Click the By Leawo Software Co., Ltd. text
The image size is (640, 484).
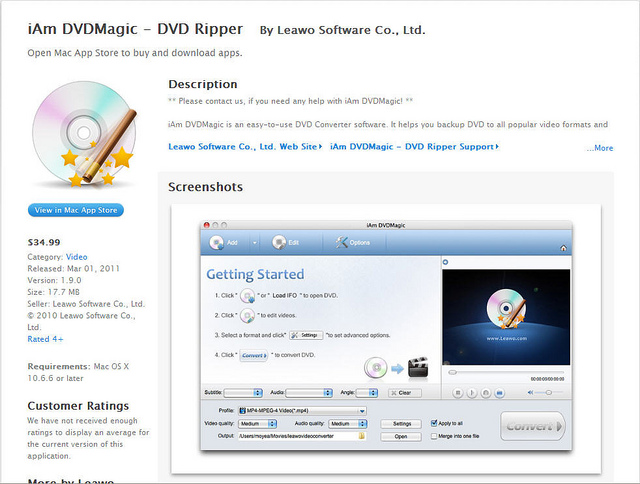click(x=342, y=30)
